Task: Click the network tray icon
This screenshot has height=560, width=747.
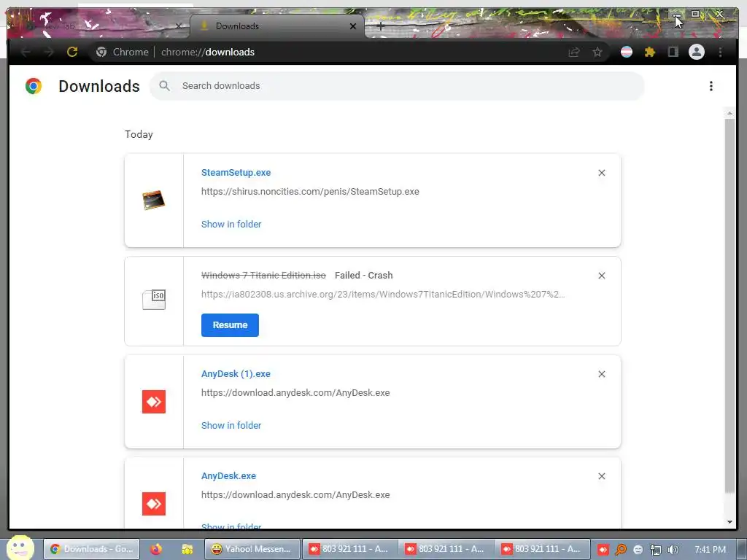Action: [656, 550]
